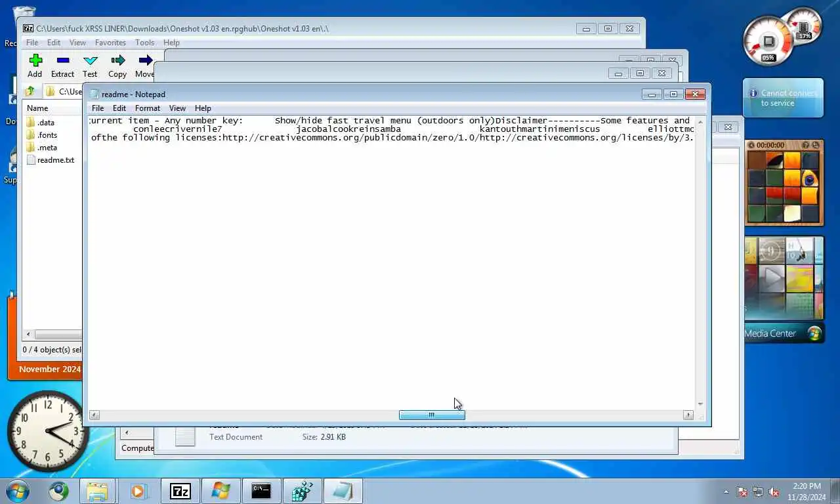The image size is (840, 504).
Task: Click Action Center flag tray icon
Action: click(x=742, y=492)
